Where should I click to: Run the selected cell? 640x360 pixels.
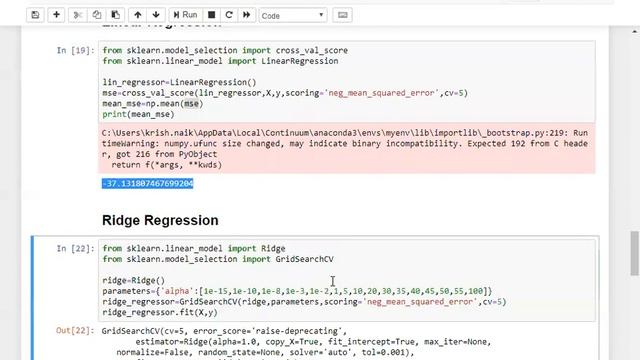click(185, 15)
